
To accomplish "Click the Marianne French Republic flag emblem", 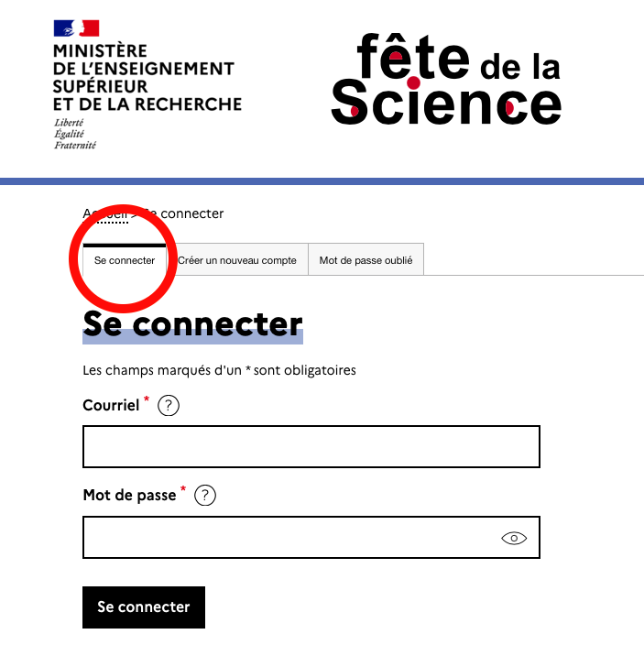I will pyautogui.click(x=76, y=27).
